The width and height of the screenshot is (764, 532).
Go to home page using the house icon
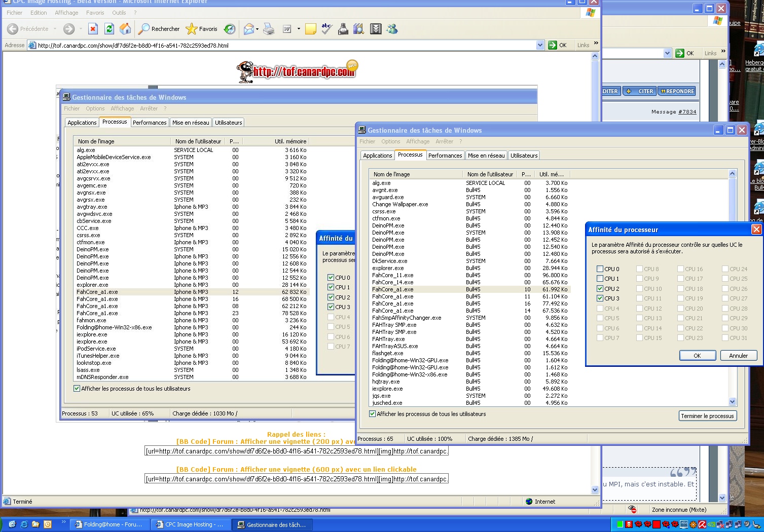pos(125,29)
